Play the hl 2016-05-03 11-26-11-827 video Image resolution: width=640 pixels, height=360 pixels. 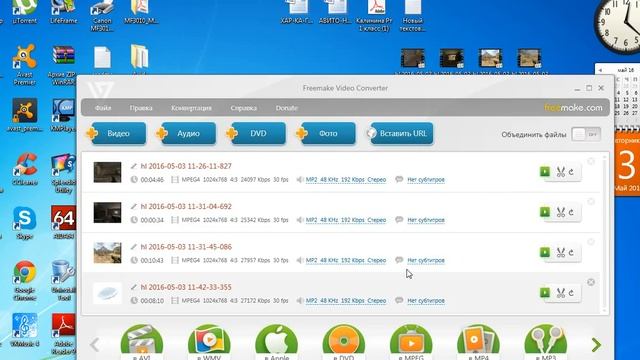(545, 171)
